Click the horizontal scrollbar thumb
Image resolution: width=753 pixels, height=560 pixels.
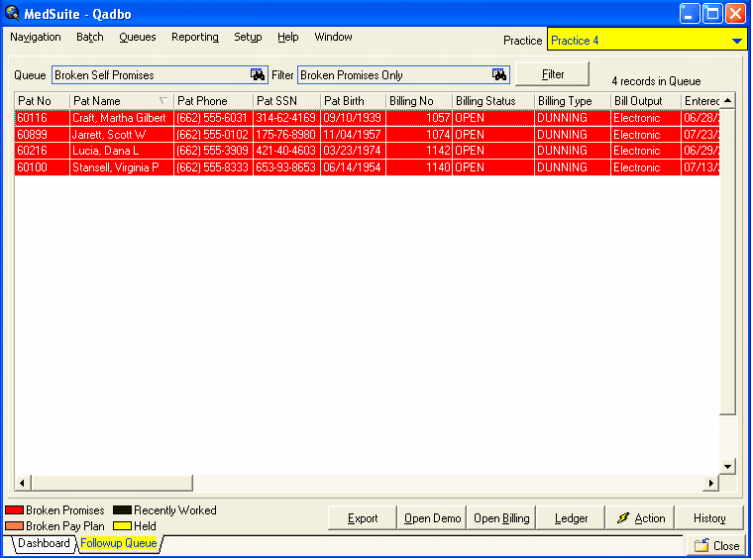tap(112, 483)
